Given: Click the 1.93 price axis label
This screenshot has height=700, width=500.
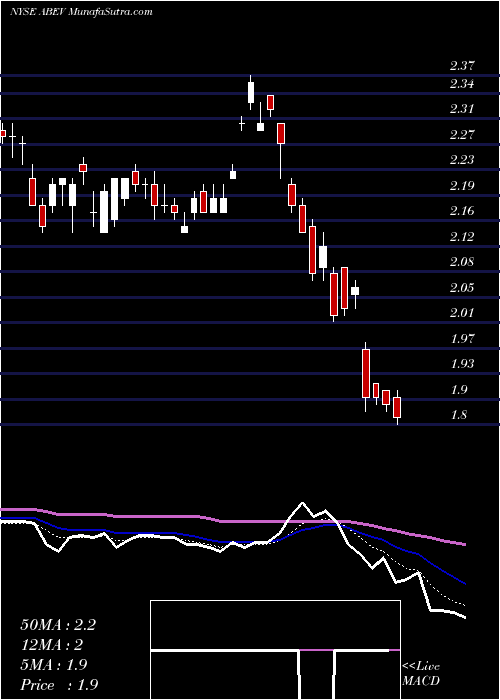Looking at the screenshot, I should click(x=462, y=363).
